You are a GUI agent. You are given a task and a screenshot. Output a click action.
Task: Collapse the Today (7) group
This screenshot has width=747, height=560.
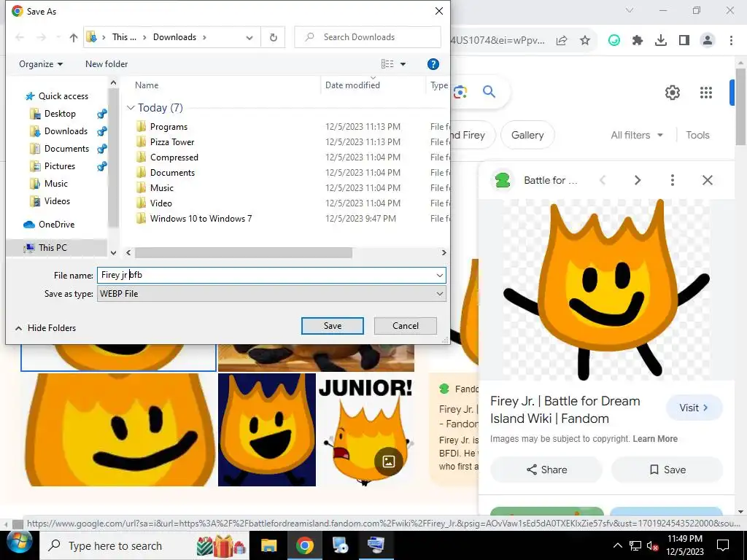tap(131, 108)
